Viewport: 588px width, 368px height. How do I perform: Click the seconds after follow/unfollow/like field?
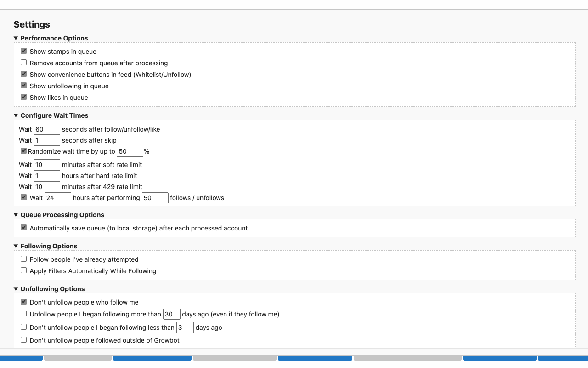tap(47, 129)
